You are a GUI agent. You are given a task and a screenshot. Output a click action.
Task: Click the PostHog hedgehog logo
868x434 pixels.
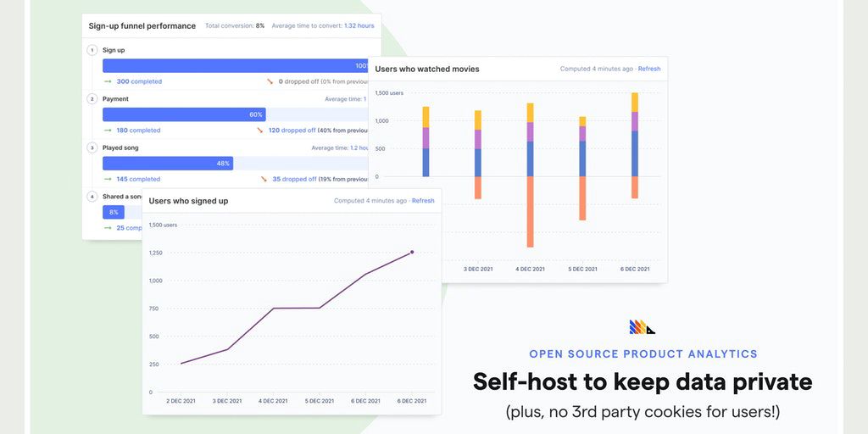coord(643,327)
